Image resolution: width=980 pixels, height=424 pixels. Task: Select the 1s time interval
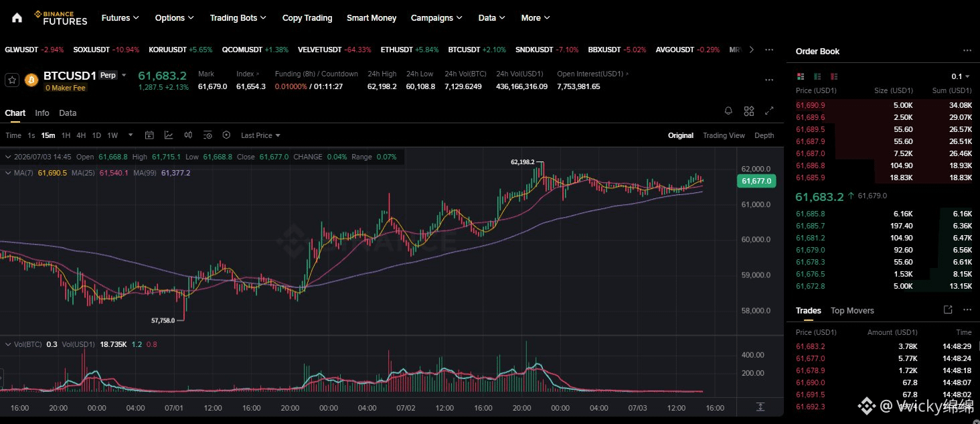point(31,135)
